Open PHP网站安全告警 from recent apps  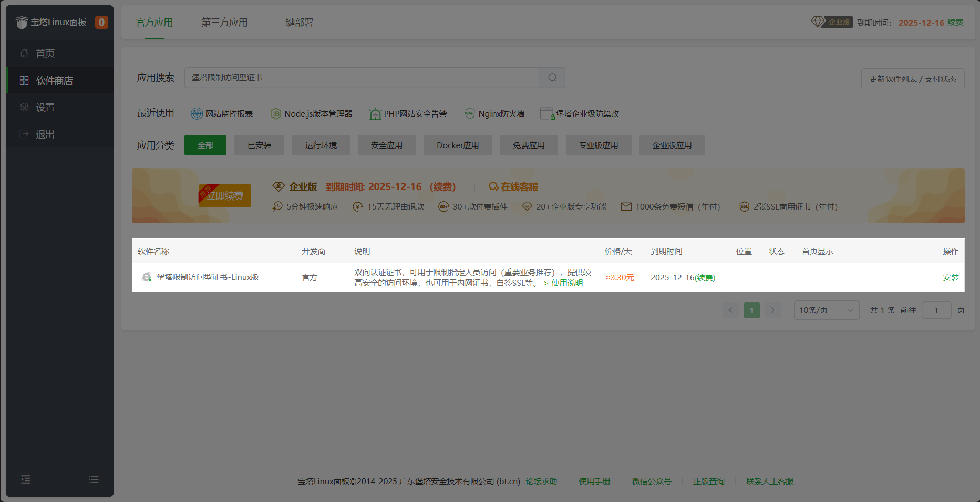375,113
